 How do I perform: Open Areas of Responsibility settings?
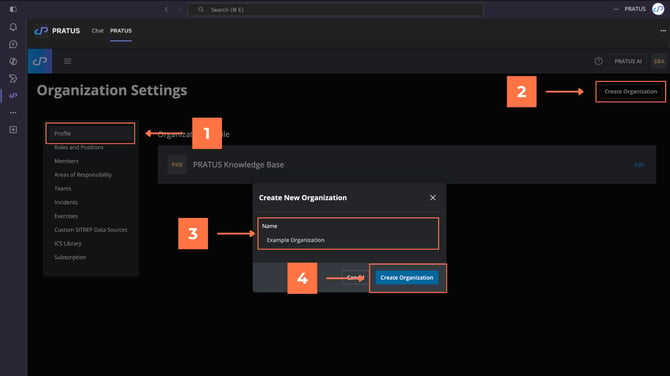click(x=83, y=175)
